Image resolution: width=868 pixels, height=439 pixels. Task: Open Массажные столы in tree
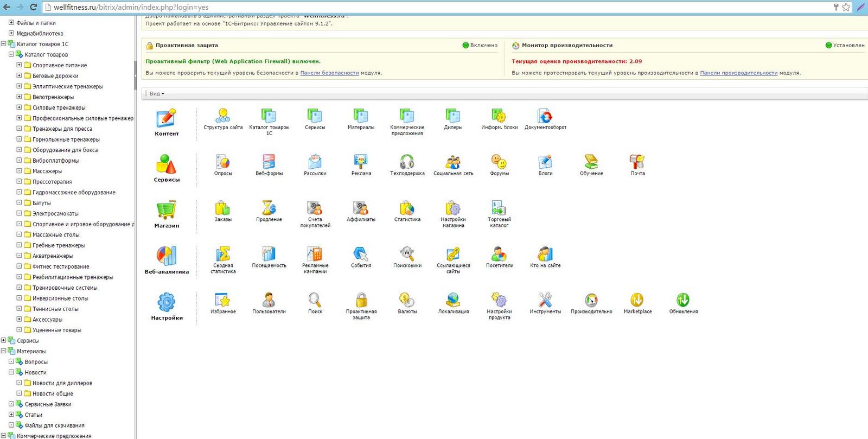pos(56,235)
